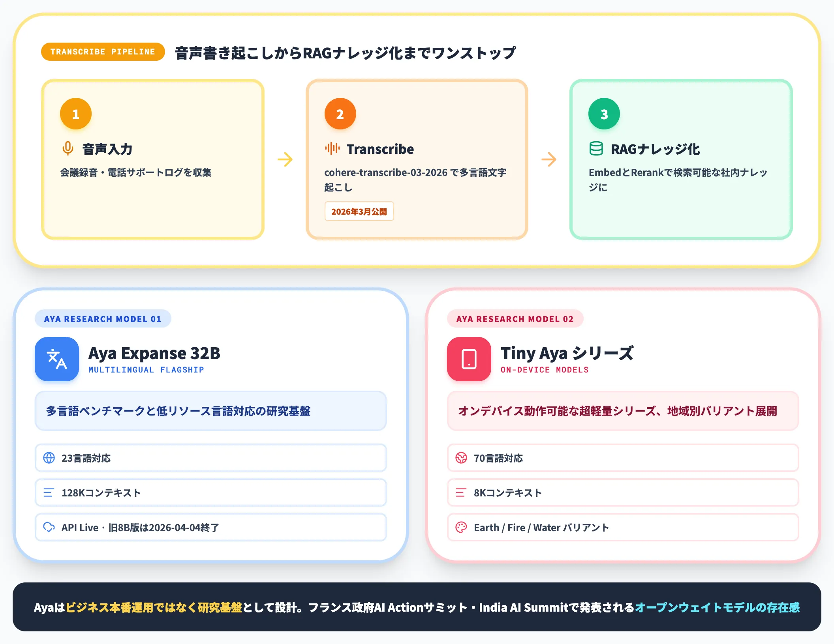The width and height of the screenshot is (834, 644).
Task: Click the 多言語ベンチマーク summary box
Action: (x=211, y=411)
